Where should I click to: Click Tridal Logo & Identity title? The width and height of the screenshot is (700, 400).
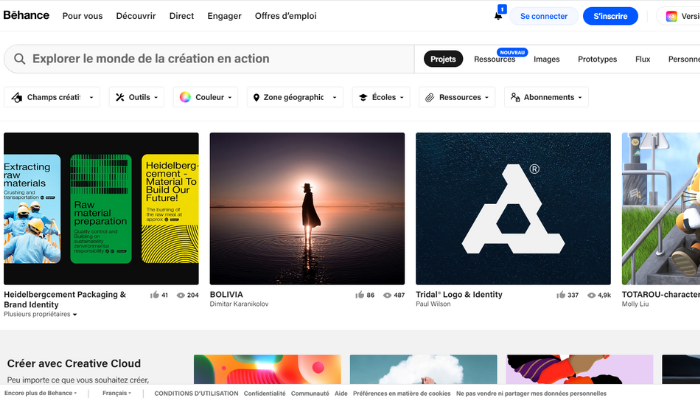pyautogui.click(x=459, y=295)
